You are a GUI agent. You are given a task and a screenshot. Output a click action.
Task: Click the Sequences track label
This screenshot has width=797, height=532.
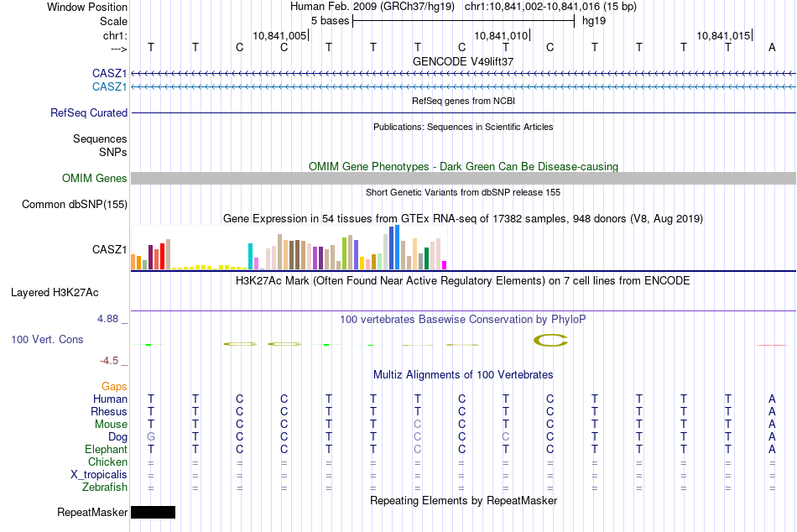pyautogui.click(x=100, y=138)
